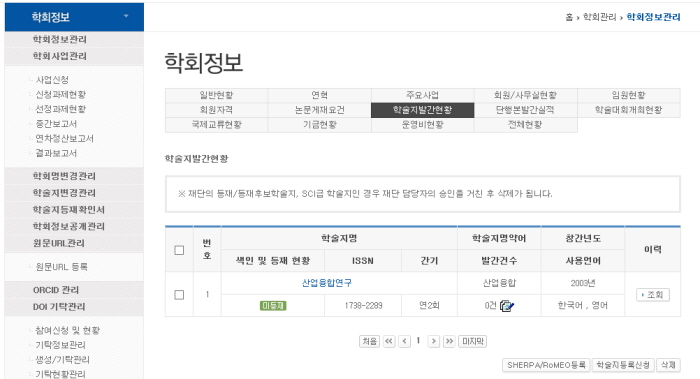Expand the 학회정보 dropdown arrow in sidebar header

coord(126,16)
